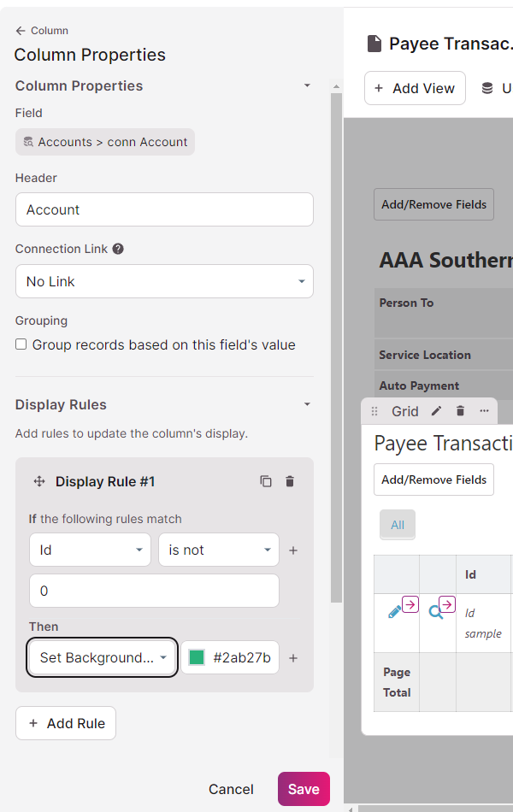Click the Person To label
Screen dimensions: 513x812
coord(406,303)
